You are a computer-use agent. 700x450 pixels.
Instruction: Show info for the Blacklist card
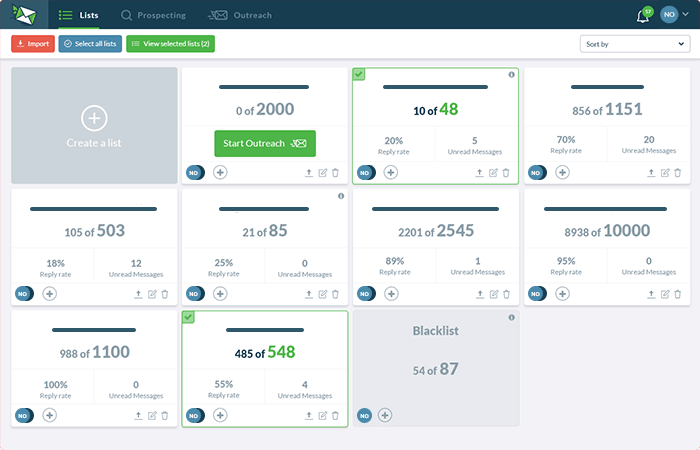(511, 317)
